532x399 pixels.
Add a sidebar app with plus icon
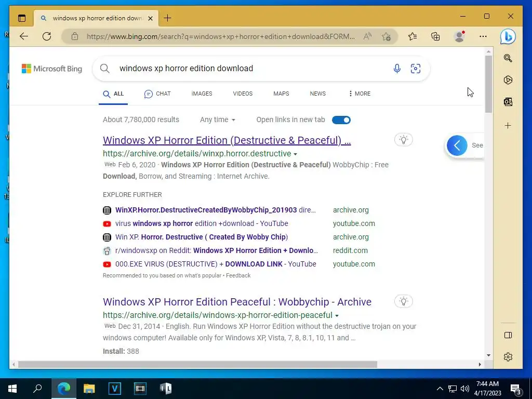[508, 126]
